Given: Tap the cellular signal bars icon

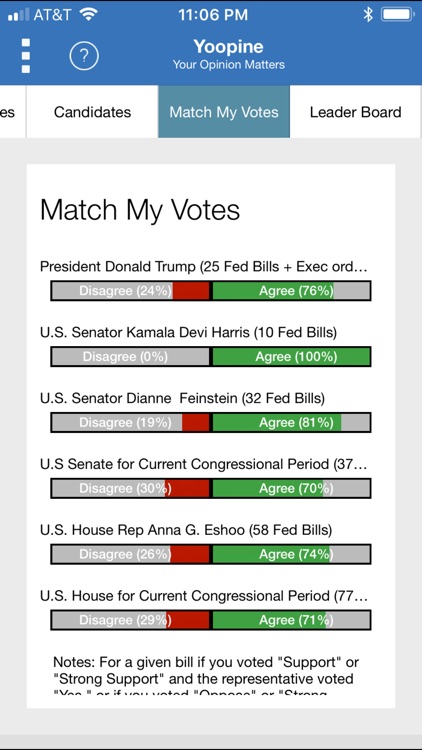Looking at the screenshot, I should 19,15.
